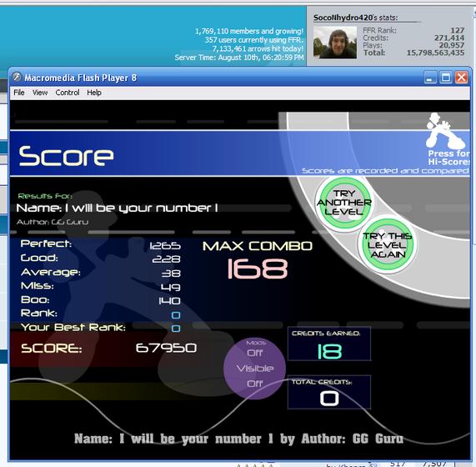This screenshot has height=467, width=476.
Task: Click the Total Credits box
Action: [x=329, y=392]
